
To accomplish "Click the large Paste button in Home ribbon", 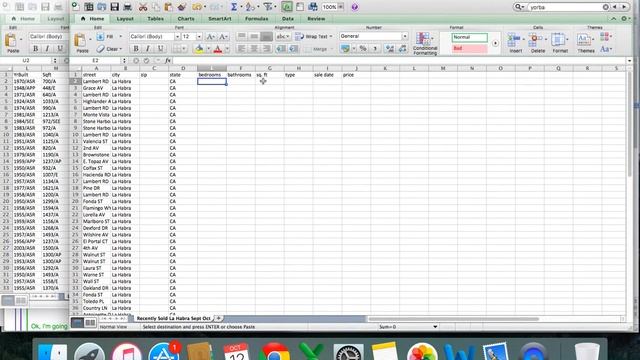I will coord(82,43).
